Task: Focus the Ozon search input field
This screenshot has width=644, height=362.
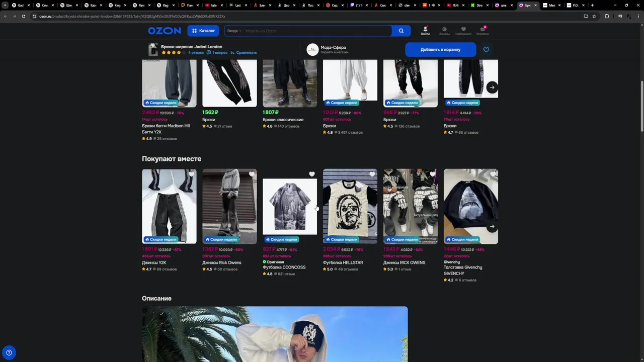Action: [x=317, y=31]
